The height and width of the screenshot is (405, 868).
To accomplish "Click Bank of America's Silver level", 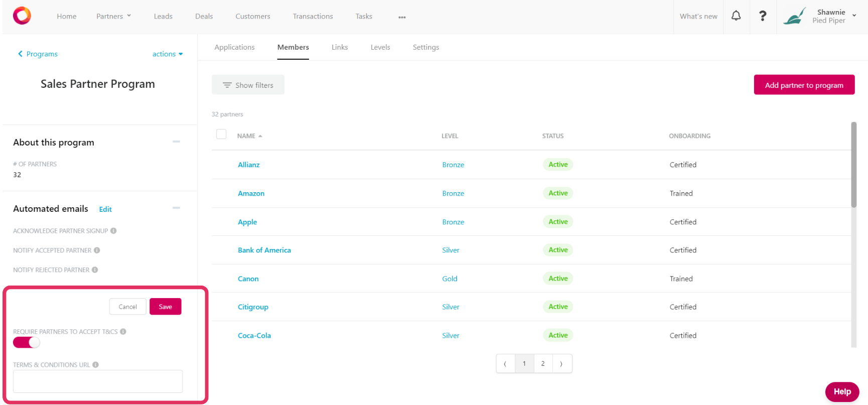I will [451, 250].
